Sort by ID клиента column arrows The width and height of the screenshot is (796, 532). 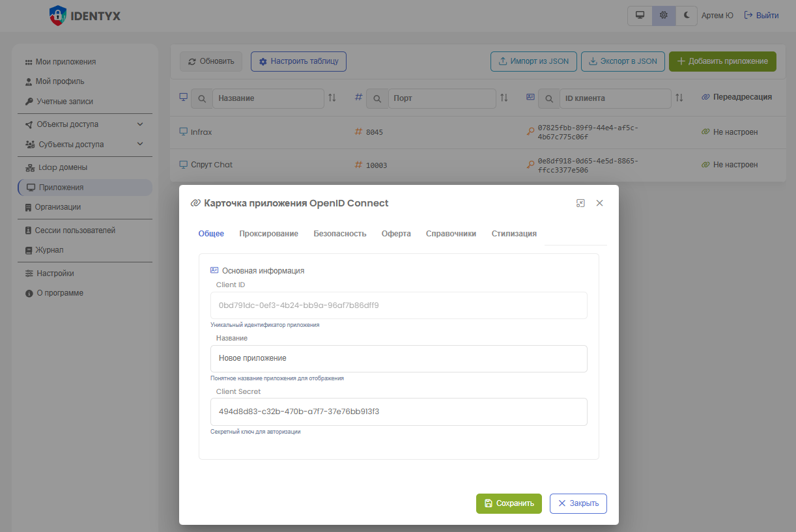pos(679,98)
